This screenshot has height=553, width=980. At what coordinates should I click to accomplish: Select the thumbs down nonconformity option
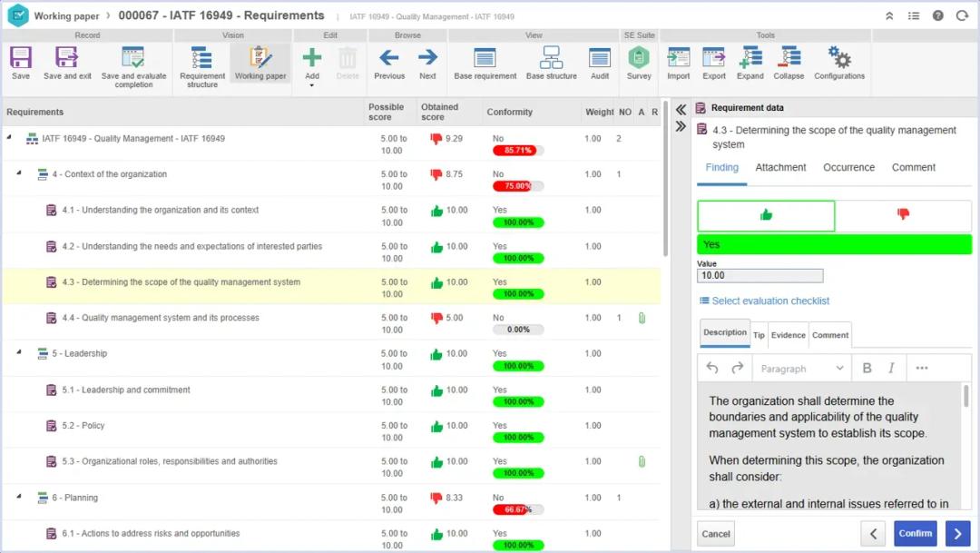(x=903, y=215)
